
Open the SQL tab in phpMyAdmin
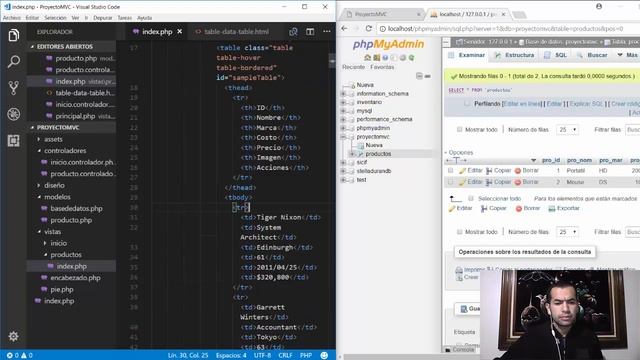(x=556, y=55)
